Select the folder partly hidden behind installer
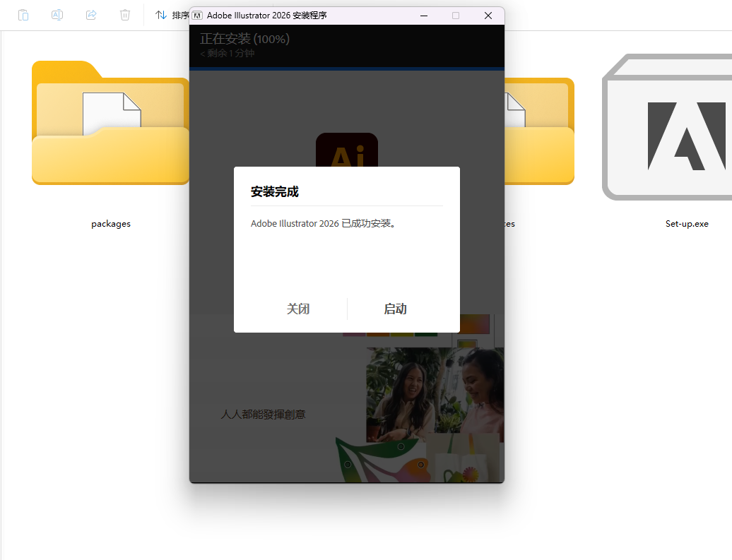Screen dimensions: 732x560 point(539,131)
